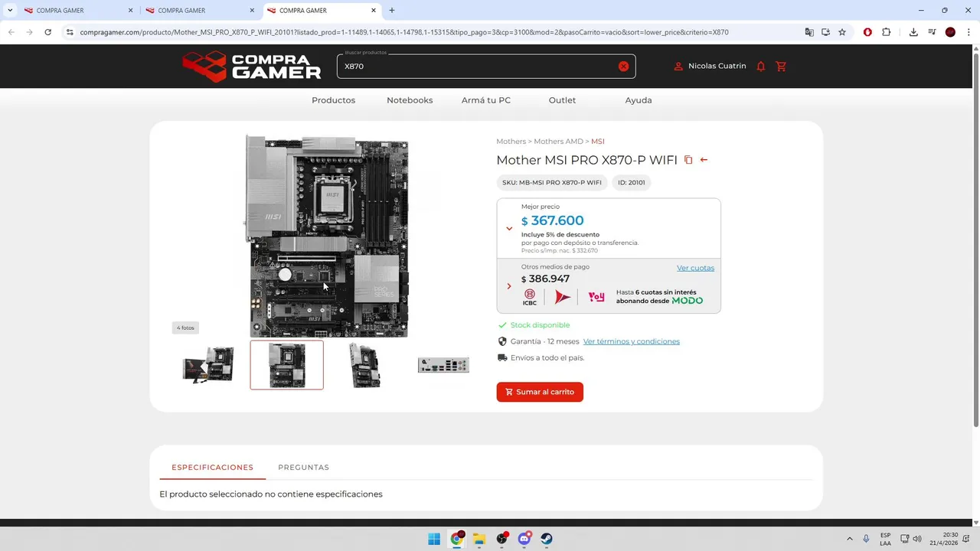Screen dimensions: 980x551
Task: Click the main motherboard product image
Action: point(327,236)
